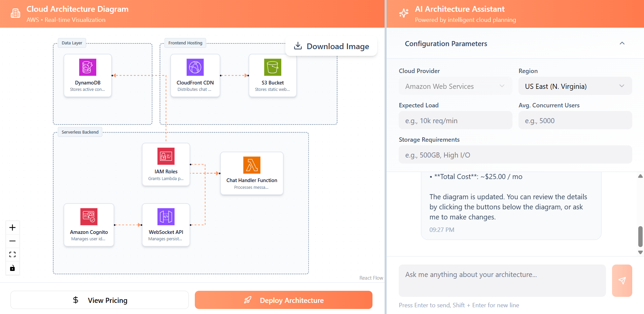
Task: Select the WebSocket API node icon
Action: 166,217
